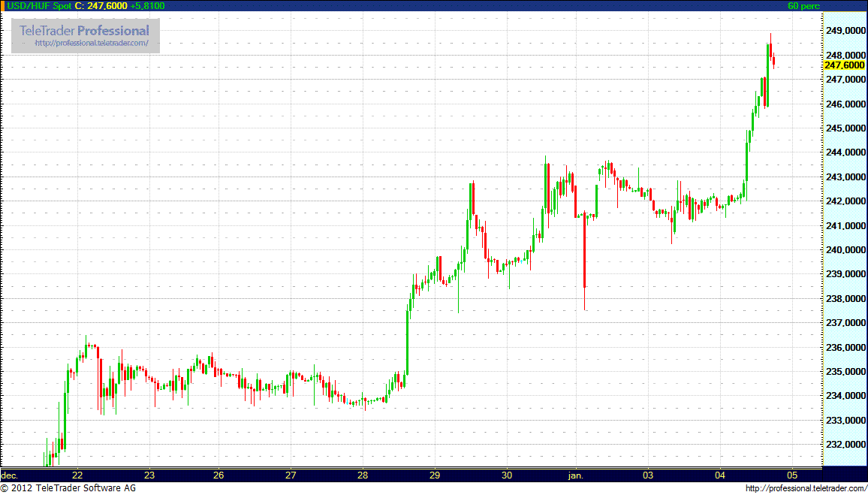Select the 239,0000 price axis label
868x495 pixels.
[x=846, y=275]
